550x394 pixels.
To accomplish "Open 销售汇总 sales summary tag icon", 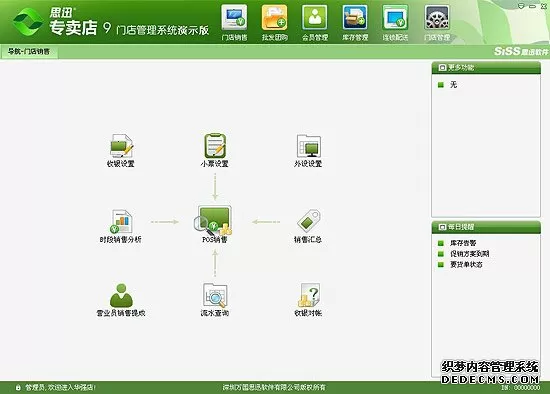I will [x=308, y=226].
